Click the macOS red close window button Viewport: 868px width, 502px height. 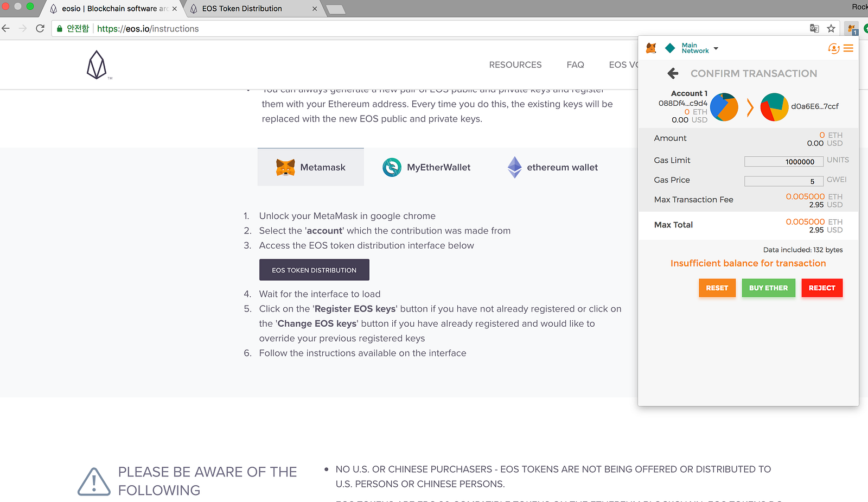click(5, 7)
